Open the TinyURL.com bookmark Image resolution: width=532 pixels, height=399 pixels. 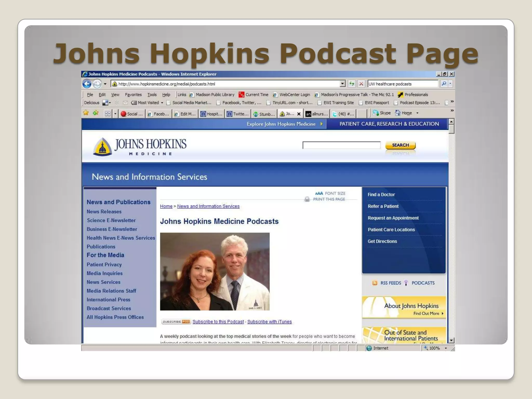290,103
